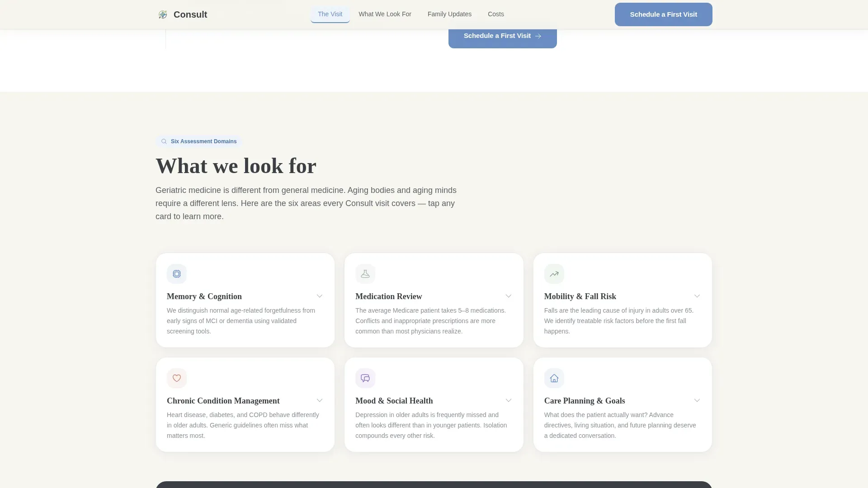
Task: Click the Memory & Cognition chip icon
Action: [x=177, y=274]
